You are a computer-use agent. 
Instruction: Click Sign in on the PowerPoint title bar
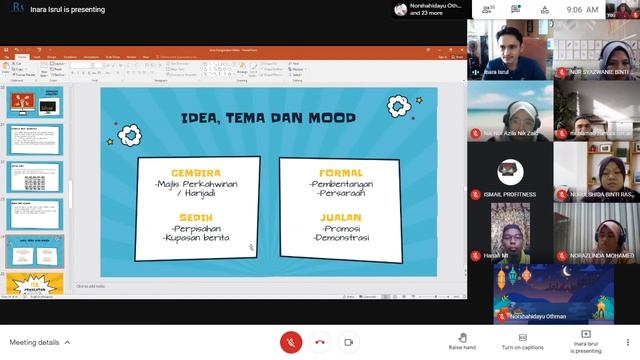pos(442,57)
